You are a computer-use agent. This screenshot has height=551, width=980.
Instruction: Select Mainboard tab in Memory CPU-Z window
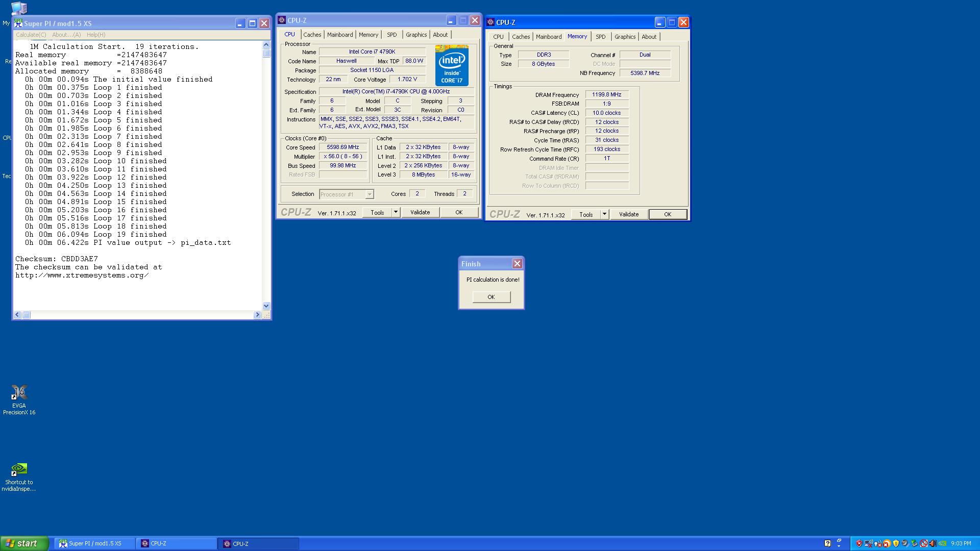pyautogui.click(x=549, y=37)
